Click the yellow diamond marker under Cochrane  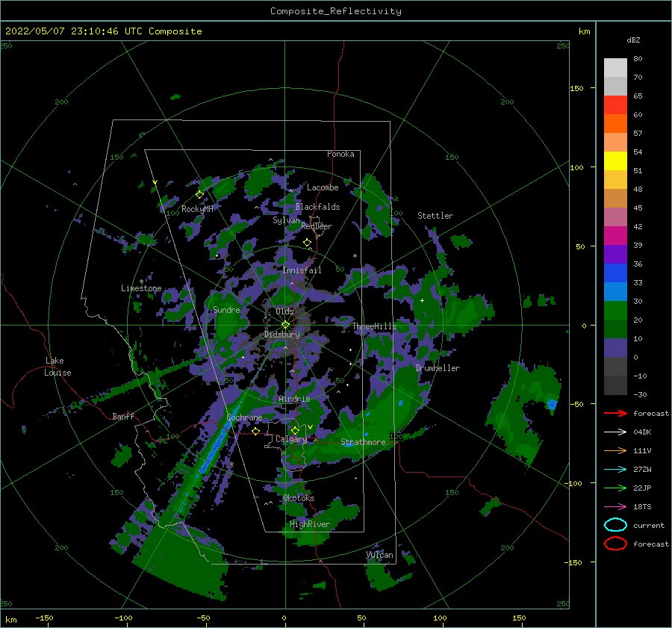tap(255, 431)
